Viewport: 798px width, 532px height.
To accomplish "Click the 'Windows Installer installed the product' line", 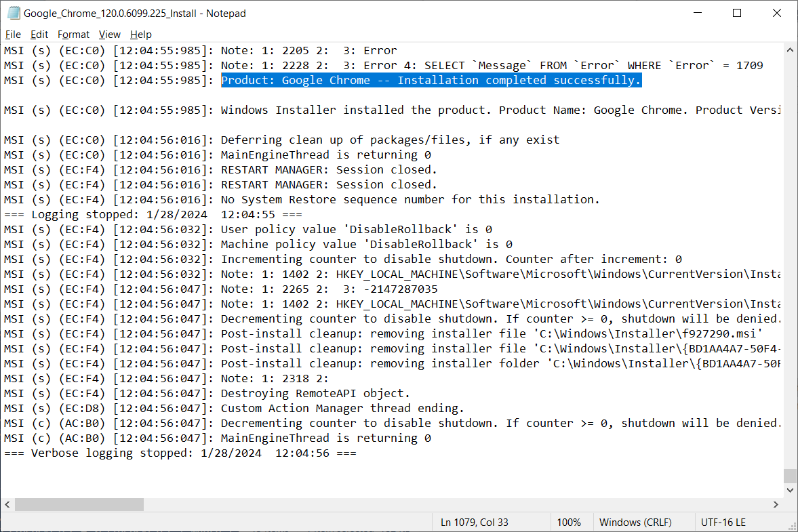I will coord(392,110).
